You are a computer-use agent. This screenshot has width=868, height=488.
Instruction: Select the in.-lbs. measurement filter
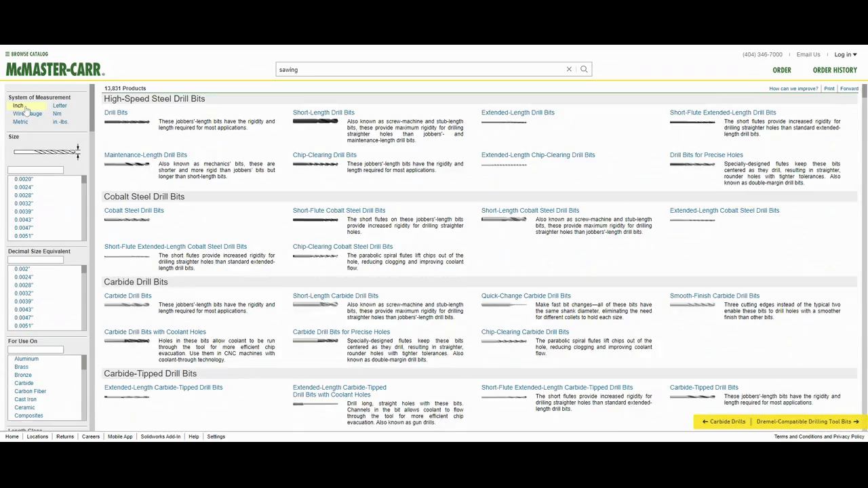click(x=60, y=122)
